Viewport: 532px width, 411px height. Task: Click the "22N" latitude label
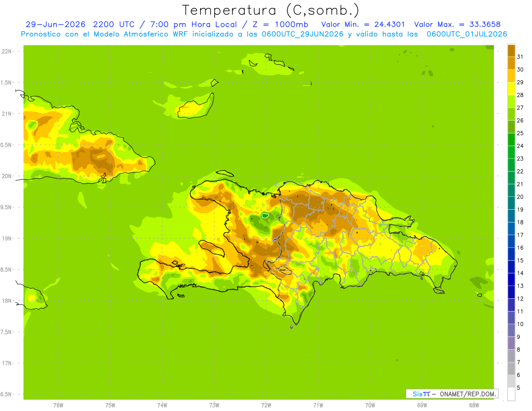(x=7, y=51)
